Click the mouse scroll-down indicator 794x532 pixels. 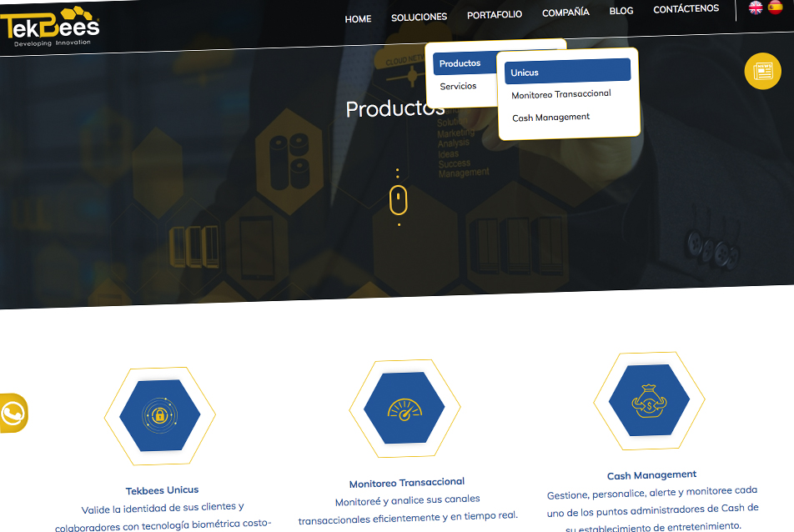point(398,199)
